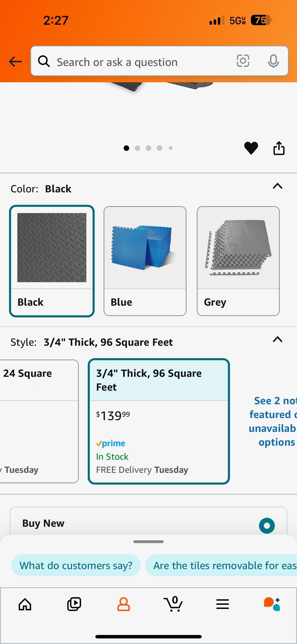Image resolution: width=297 pixels, height=644 pixels.
Task: Open the Inspire video tab
Action: click(74, 604)
